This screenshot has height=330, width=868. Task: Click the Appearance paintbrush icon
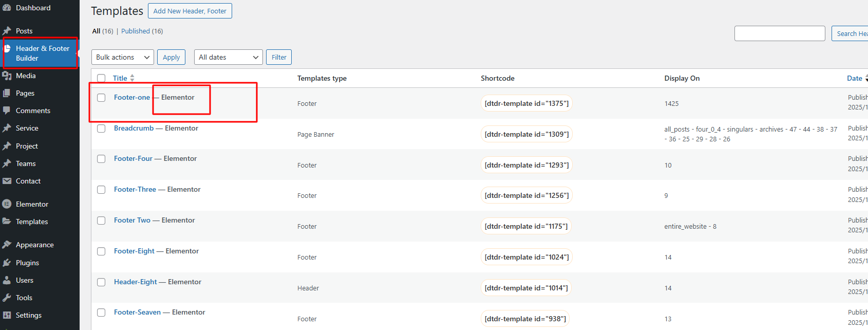(7, 245)
